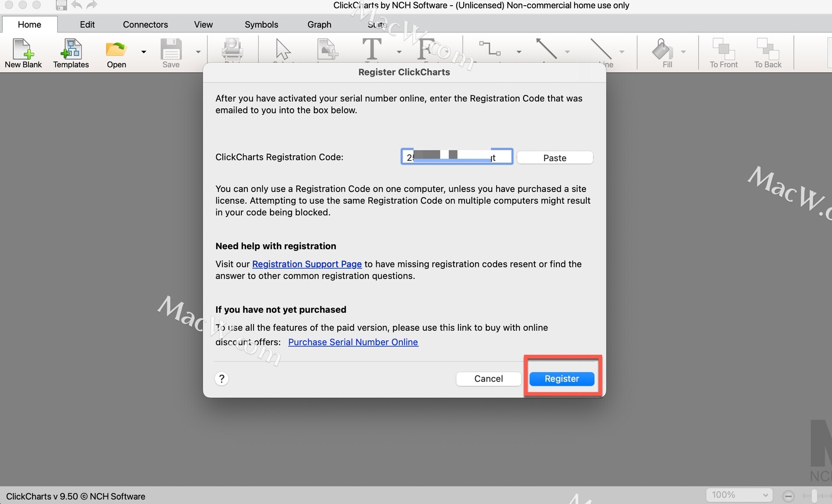
Task: Focus the ClickCharts Registration Code field
Action: (457, 156)
